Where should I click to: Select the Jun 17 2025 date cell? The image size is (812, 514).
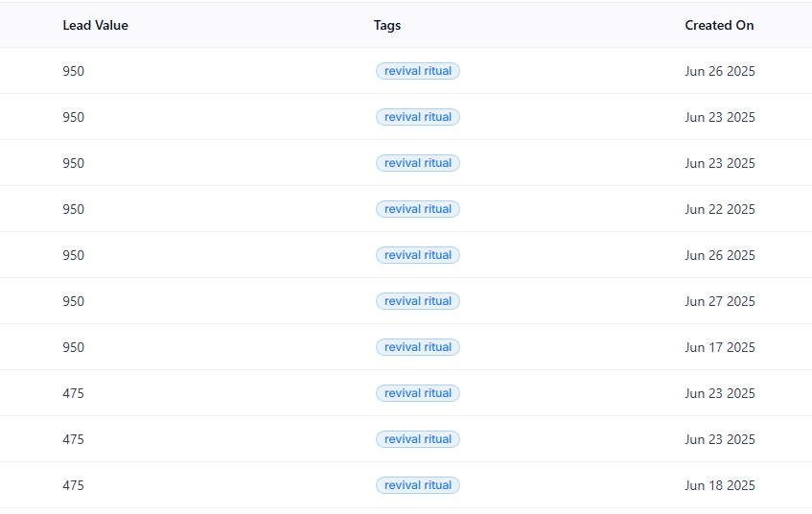(x=719, y=348)
